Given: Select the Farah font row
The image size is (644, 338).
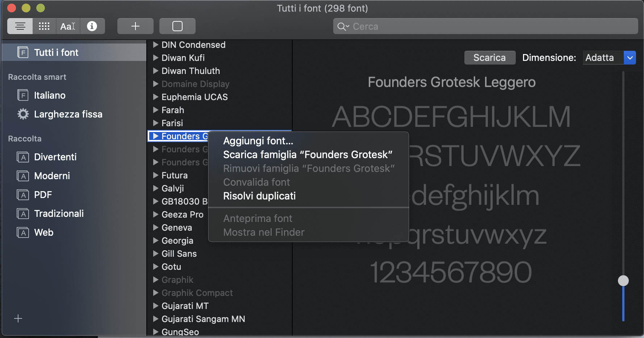Looking at the screenshot, I should point(219,110).
